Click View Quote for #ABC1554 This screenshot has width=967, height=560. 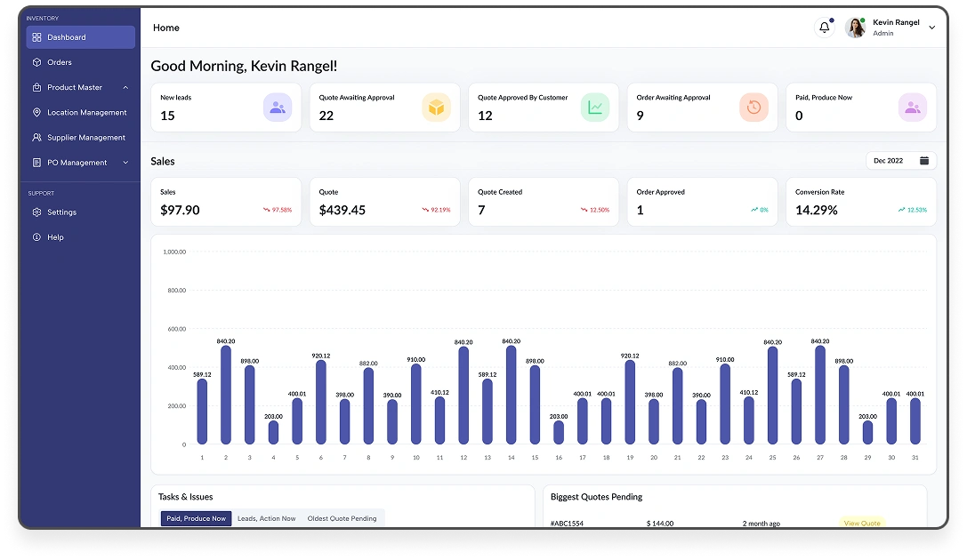[x=861, y=523]
